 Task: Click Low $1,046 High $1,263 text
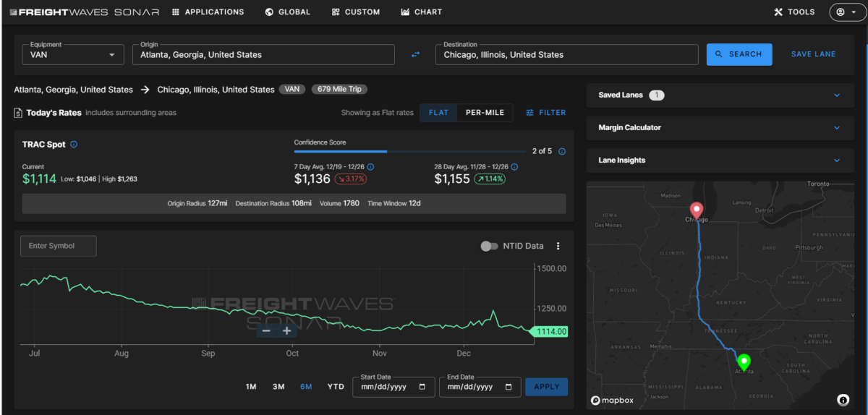click(x=98, y=179)
